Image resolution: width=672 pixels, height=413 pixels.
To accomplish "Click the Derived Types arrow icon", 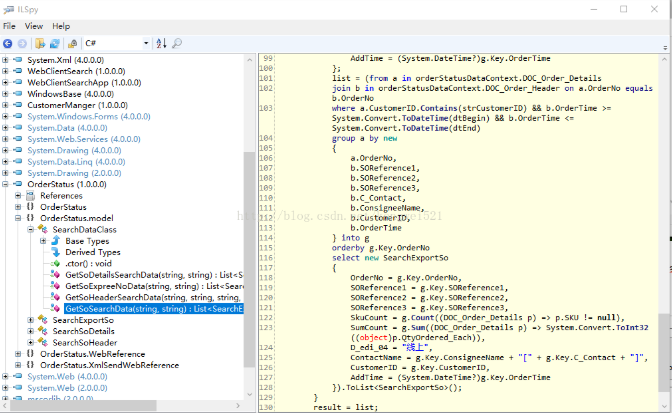I will pyautogui.click(x=56, y=252).
